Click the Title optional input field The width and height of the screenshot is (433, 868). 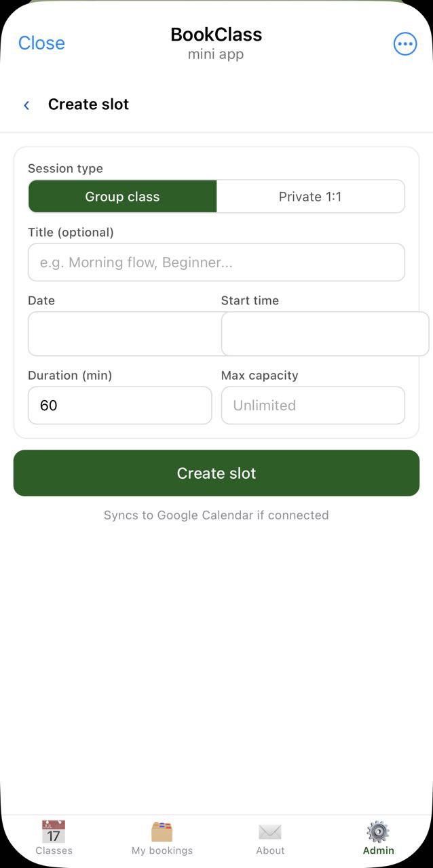pyautogui.click(x=216, y=262)
